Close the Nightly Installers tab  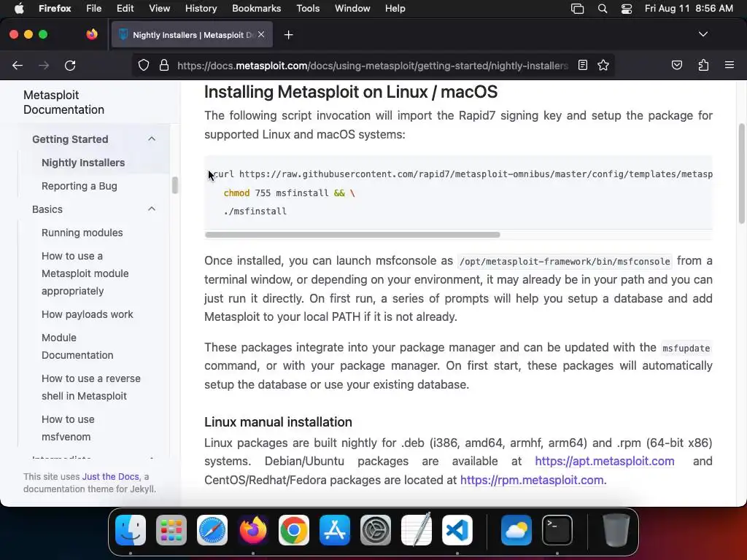coord(261,34)
